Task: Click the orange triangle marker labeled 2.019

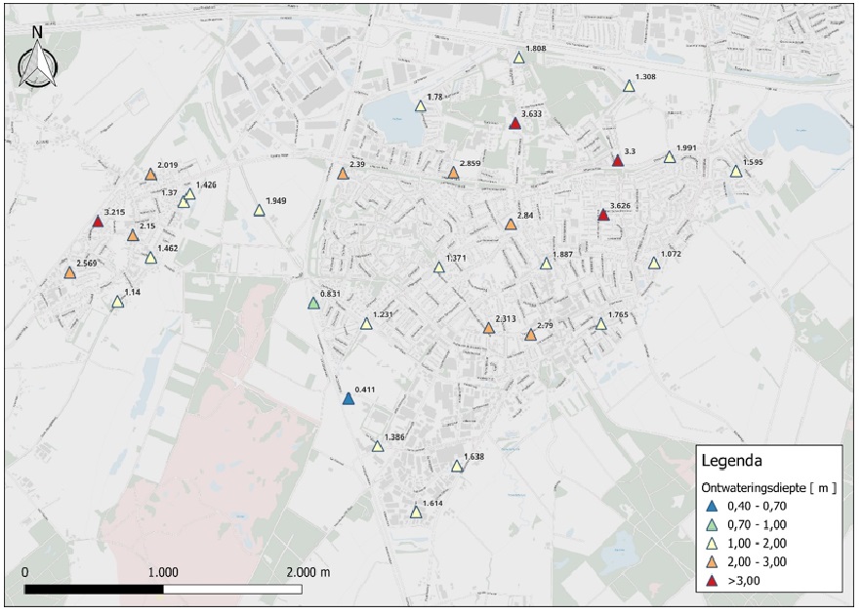Action: [x=151, y=174]
